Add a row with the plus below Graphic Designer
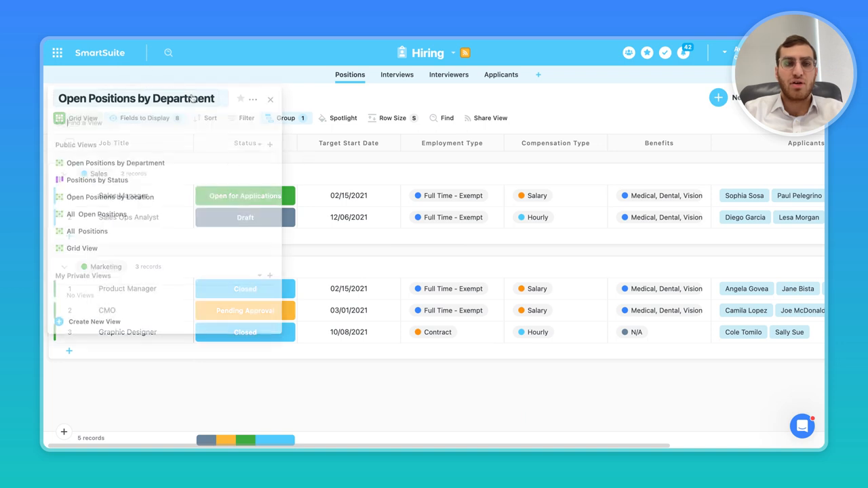The height and width of the screenshot is (488, 868). tap(68, 350)
